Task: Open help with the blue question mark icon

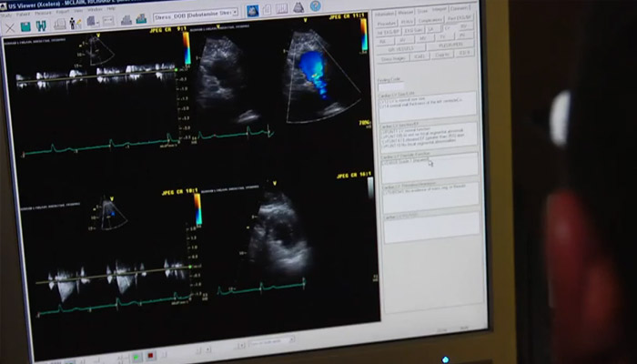Action: [315, 6]
